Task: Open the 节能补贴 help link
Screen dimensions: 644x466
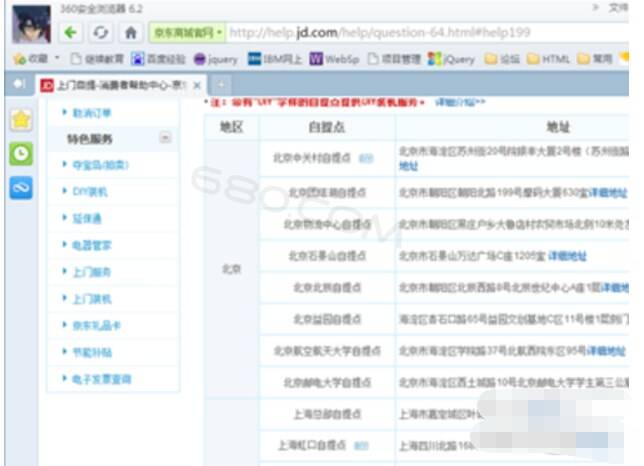Action: point(92,352)
